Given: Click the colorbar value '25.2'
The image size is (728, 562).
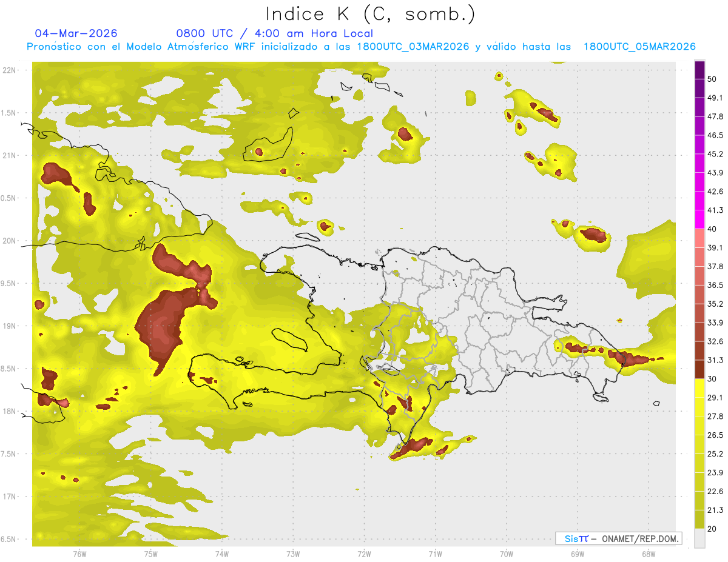Looking at the screenshot, I should tap(715, 454).
